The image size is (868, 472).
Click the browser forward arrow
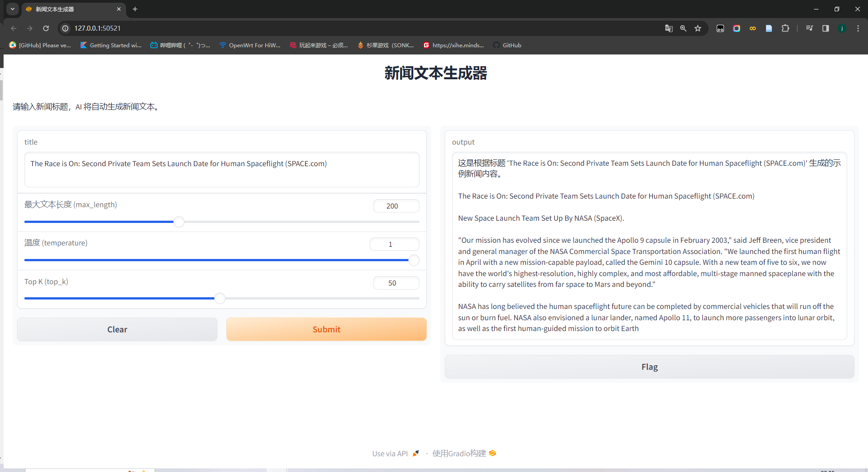30,28
